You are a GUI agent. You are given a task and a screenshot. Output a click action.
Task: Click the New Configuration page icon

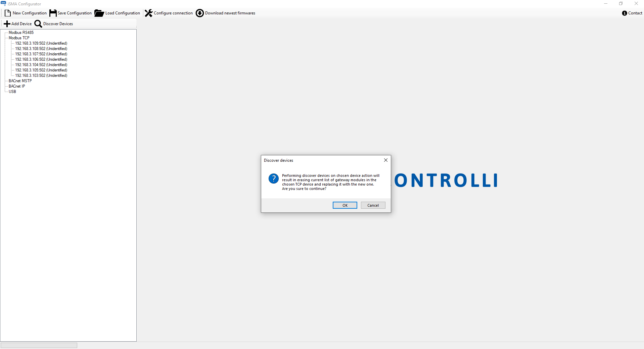click(8, 13)
